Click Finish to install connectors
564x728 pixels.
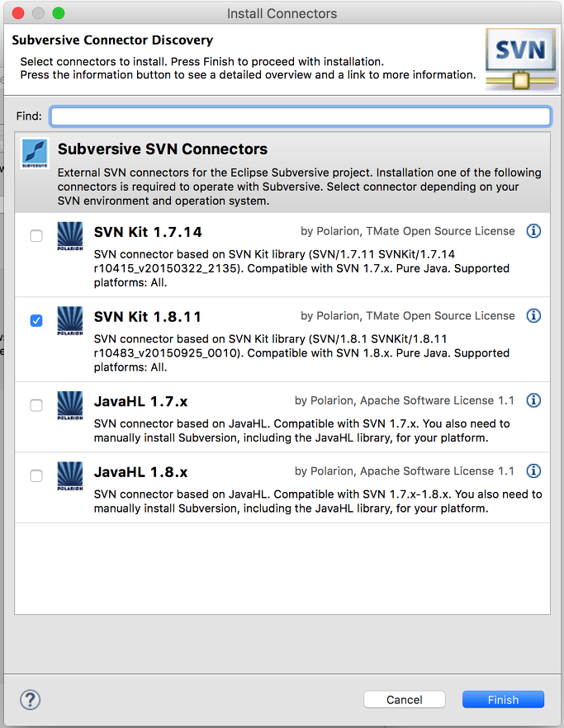coord(503,700)
